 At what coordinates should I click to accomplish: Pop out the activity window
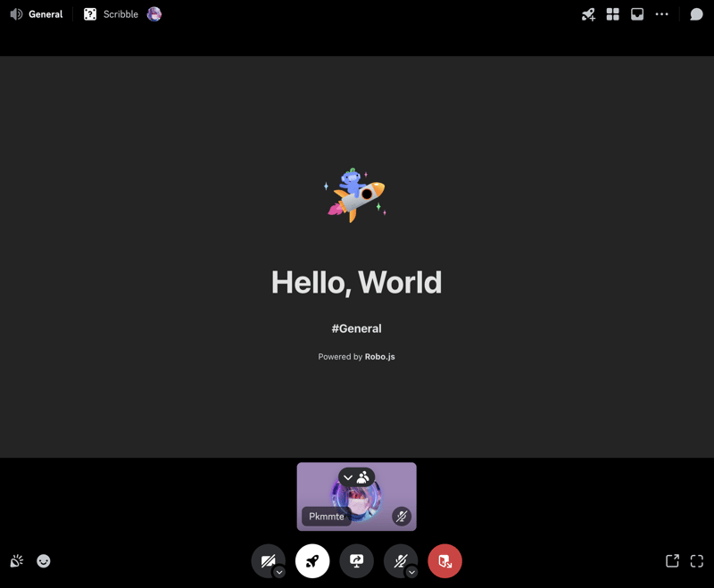point(673,561)
